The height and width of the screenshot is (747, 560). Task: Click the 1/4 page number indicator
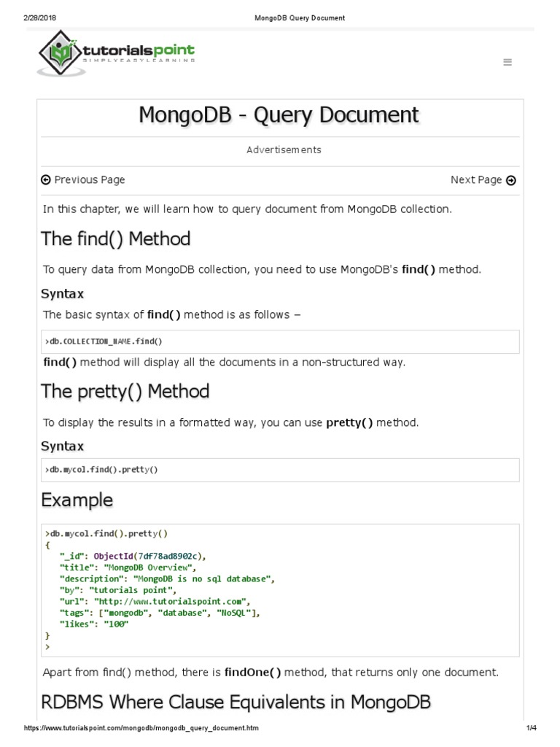pos(530,728)
